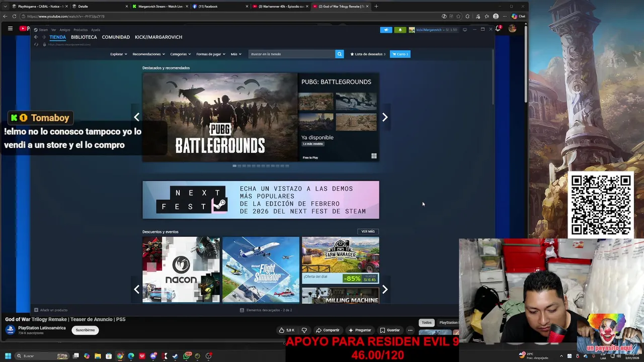The width and height of the screenshot is (644, 362).
Task: Focus the Steam store search field
Action: [x=292, y=54]
